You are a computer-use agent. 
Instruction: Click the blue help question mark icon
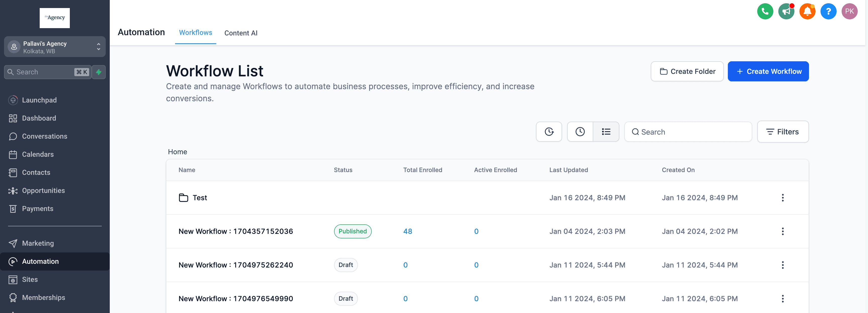(828, 12)
